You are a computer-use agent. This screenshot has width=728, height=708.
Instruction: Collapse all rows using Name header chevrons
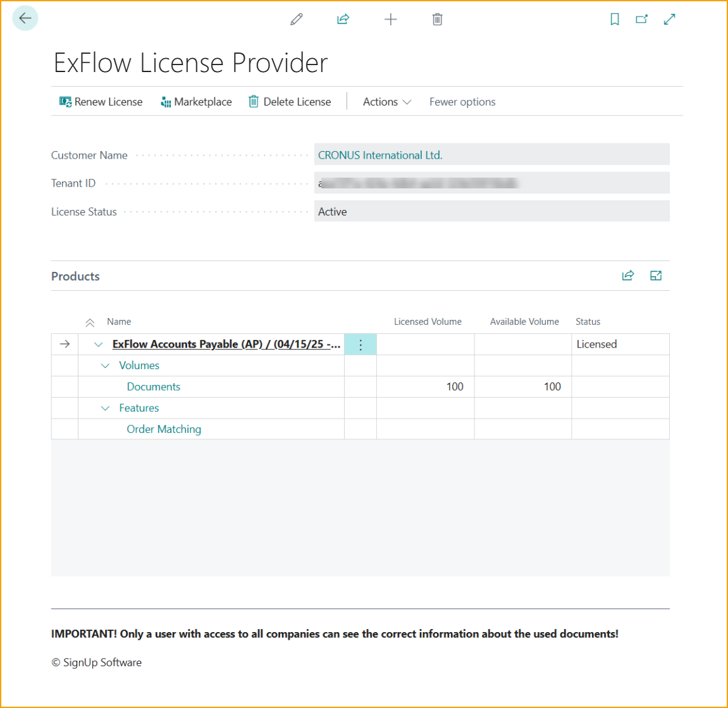coord(90,322)
